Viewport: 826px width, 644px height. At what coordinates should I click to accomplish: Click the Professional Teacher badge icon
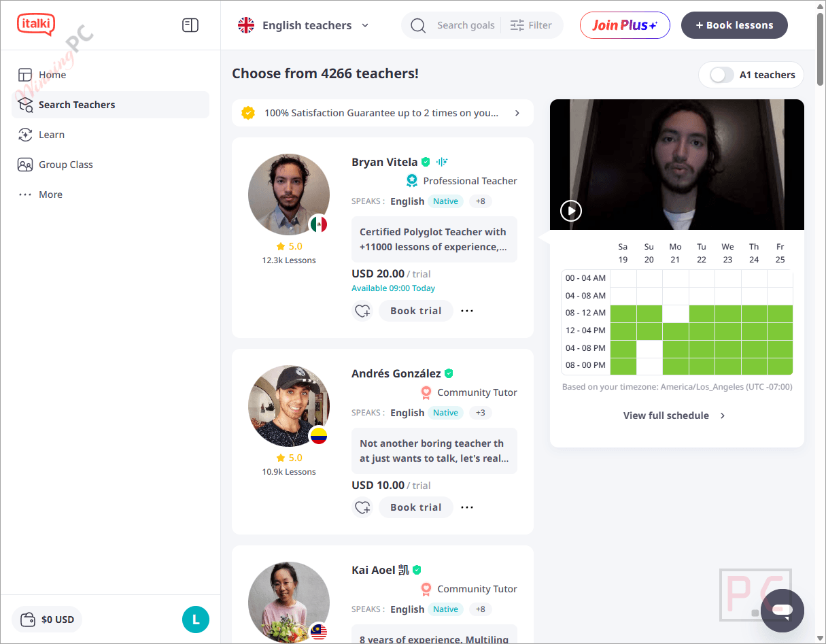click(x=412, y=180)
